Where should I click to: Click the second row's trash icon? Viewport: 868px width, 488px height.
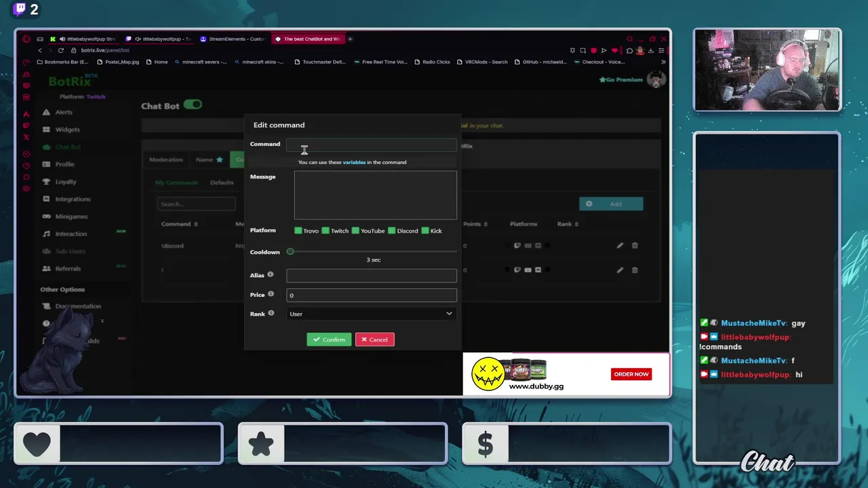pos(635,270)
